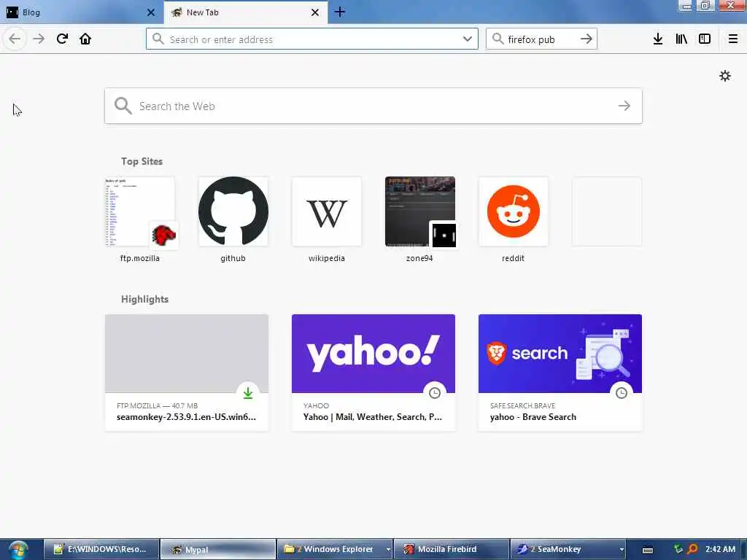Open the Library bookshelf icon
This screenshot has height=560, width=747.
[x=681, y=39]
